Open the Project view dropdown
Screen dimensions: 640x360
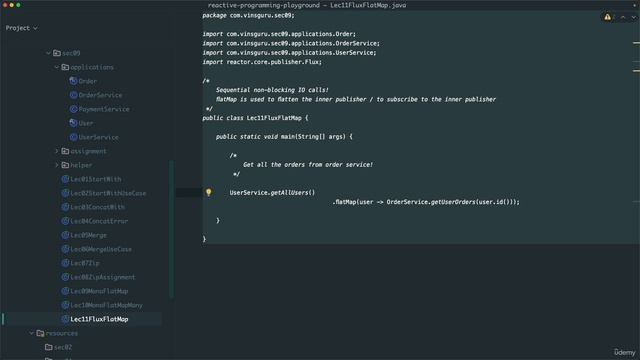point(21,28)
